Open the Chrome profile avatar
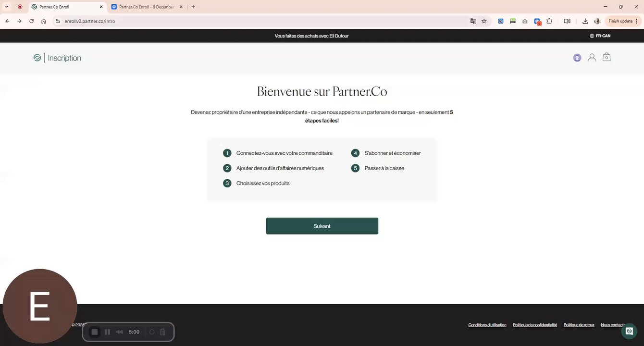The width and height of the screenshot is (644, 346). coord(597,21)
